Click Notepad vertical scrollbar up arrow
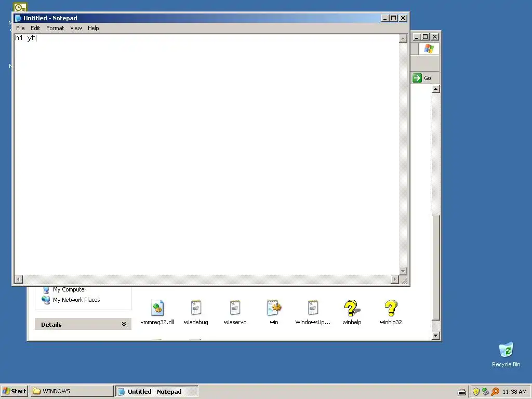Screen dimensions: 532x399 pos(403,38)
